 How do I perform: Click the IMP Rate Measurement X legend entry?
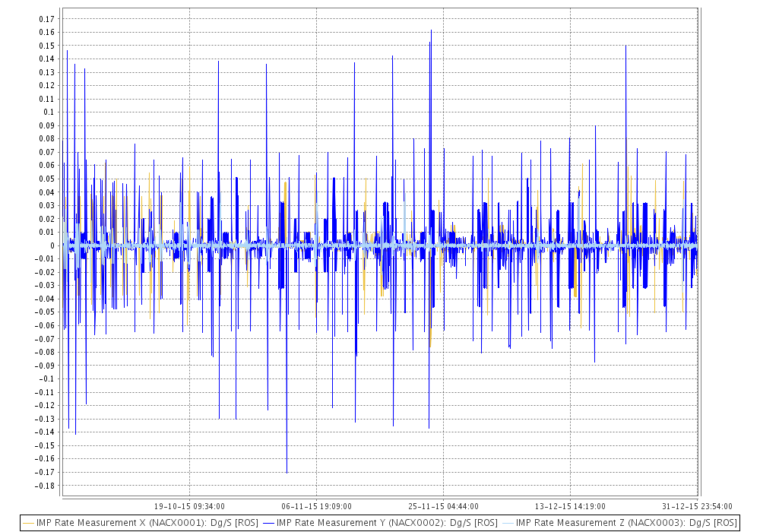click(x=141, y=522)
